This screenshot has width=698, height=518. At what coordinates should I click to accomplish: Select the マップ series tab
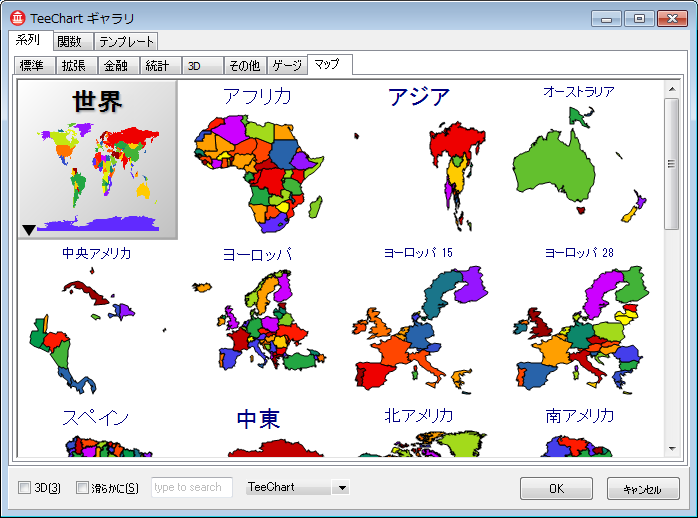tap(329, 64)
